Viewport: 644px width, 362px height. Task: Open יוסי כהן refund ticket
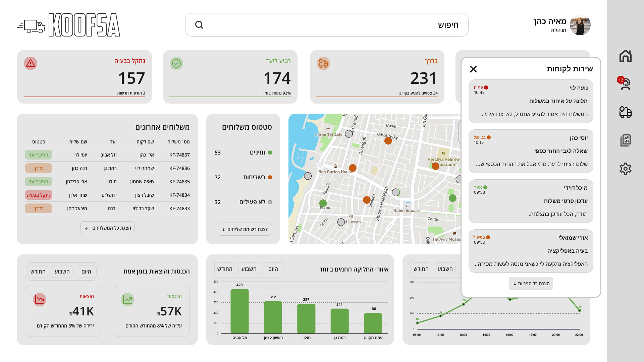[x=531, y=151]
